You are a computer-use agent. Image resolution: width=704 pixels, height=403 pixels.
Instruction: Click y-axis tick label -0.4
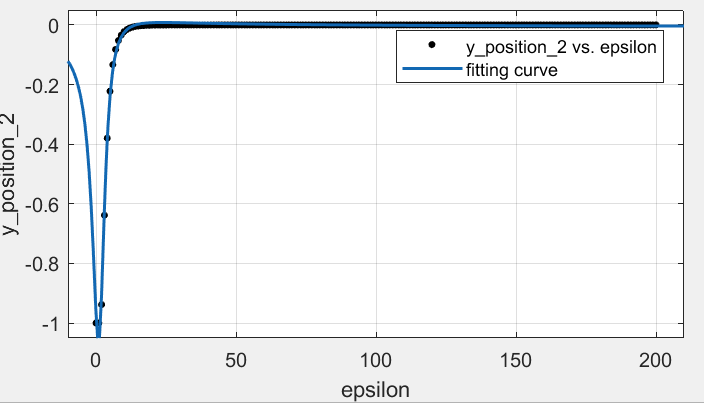point(43,145)
